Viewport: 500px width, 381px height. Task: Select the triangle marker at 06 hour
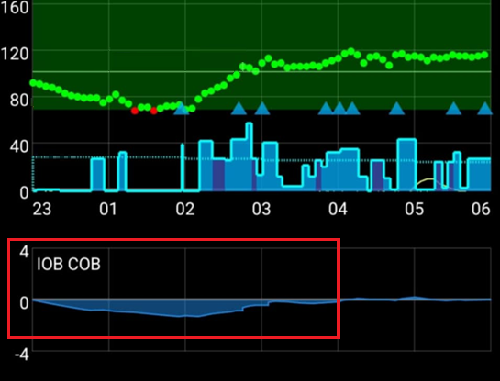point(485,108)
